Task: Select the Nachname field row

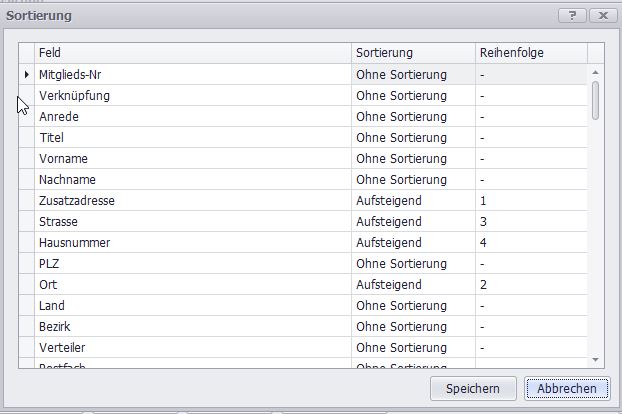Action: [193, 180]
